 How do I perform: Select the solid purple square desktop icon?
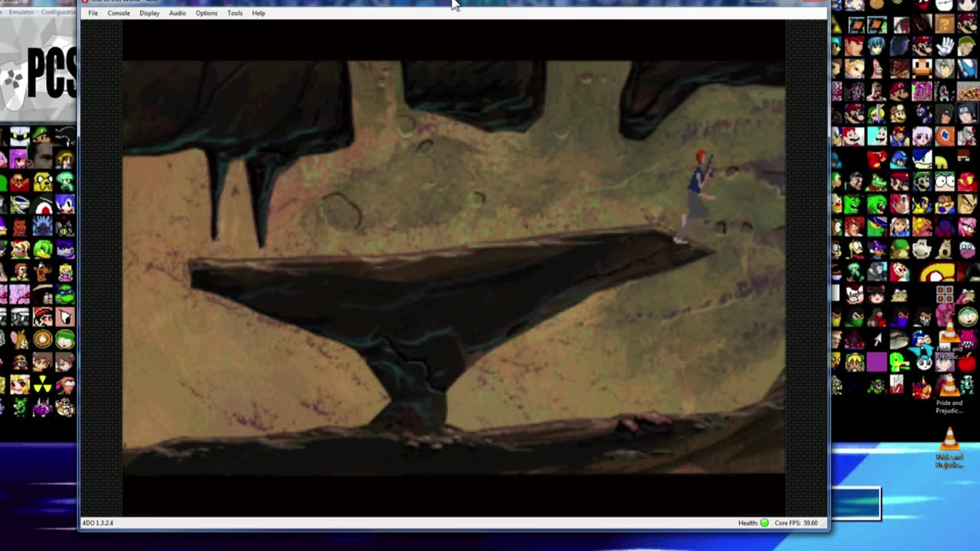(x=877, y=361)
